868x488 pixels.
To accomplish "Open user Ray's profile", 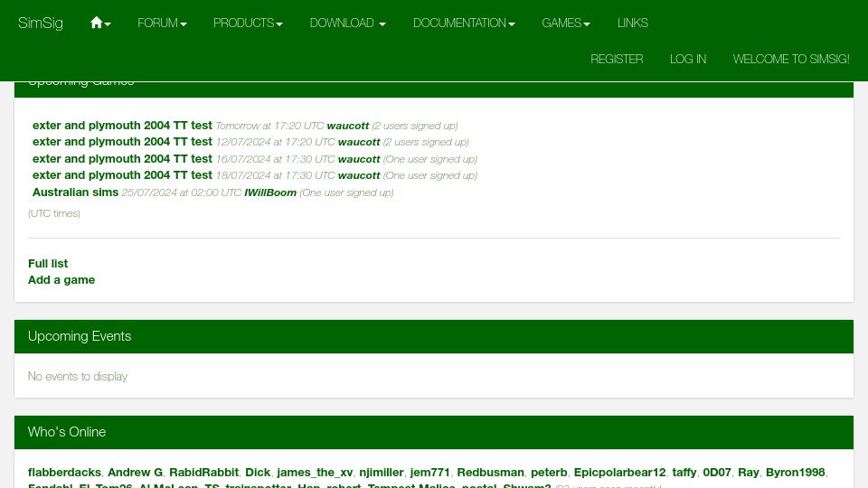I will tap(749, 473).
